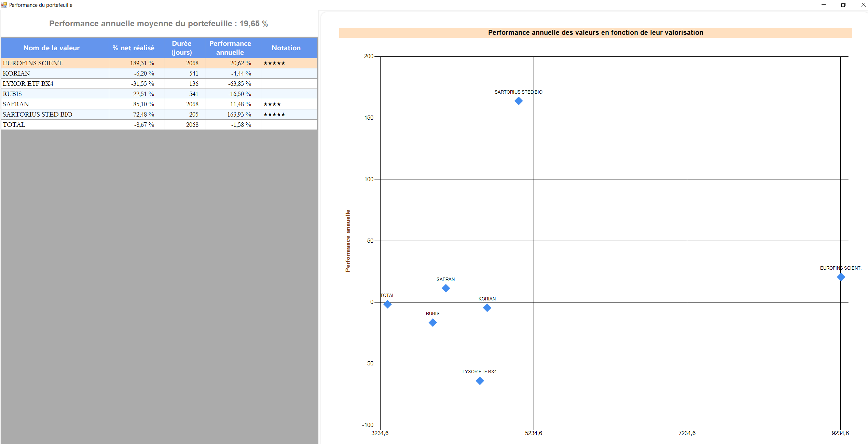
Task: Select the TOTAL row name cell
Action: pos(55,125)
